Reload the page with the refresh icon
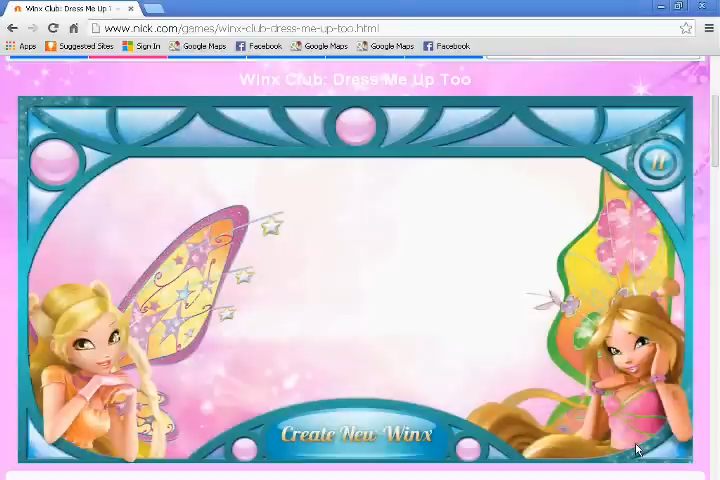720x480 pixels. 53,28
